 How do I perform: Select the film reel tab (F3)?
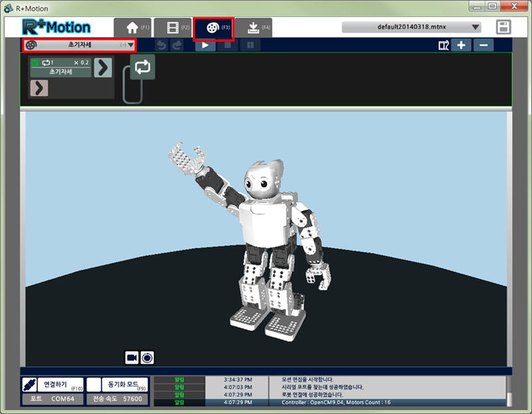pos(213,27)
